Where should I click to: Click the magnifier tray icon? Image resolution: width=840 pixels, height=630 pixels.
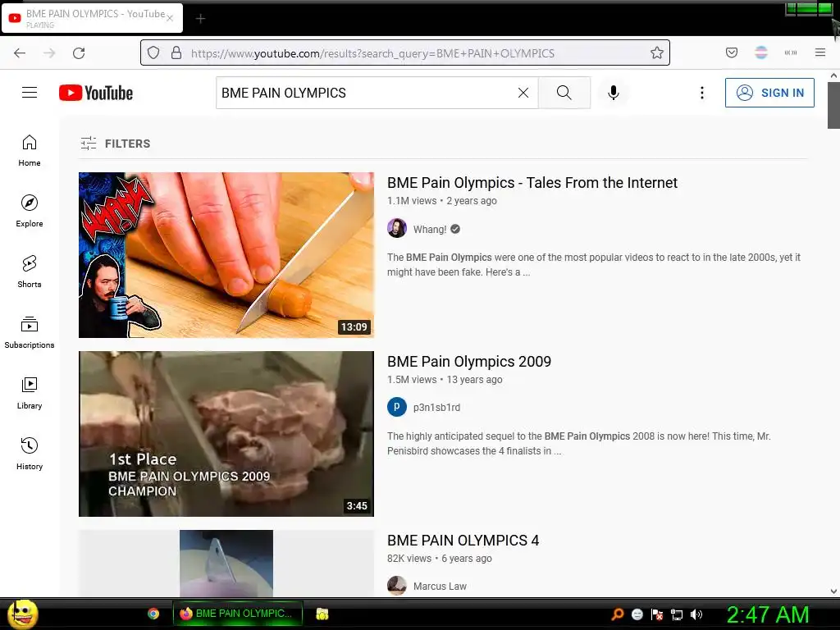pyautogui.click(x=617, y=614)
